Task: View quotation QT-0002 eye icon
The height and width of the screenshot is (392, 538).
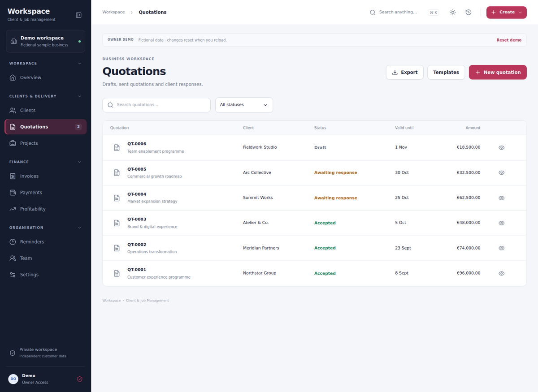Action: [502, 248]
